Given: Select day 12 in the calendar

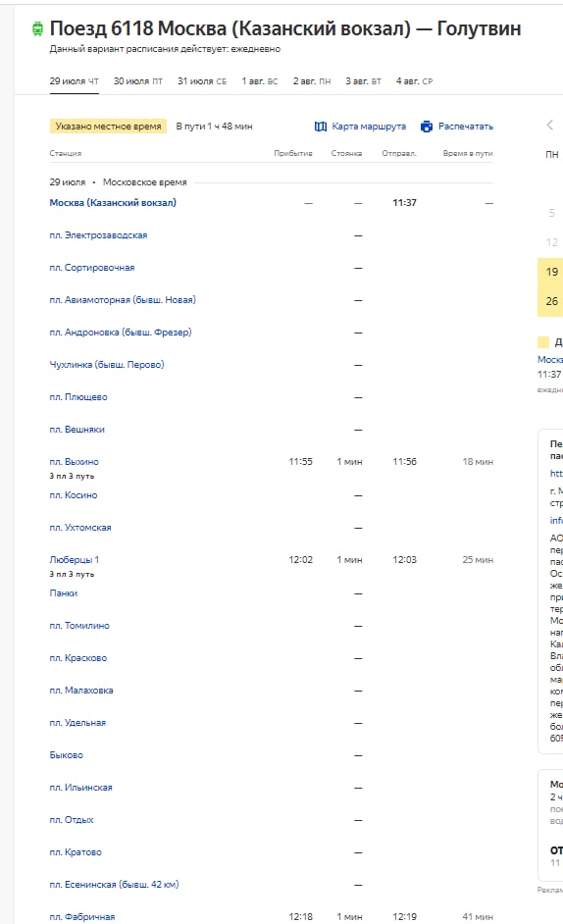Looking at the screenshot, I should [552, 243].
